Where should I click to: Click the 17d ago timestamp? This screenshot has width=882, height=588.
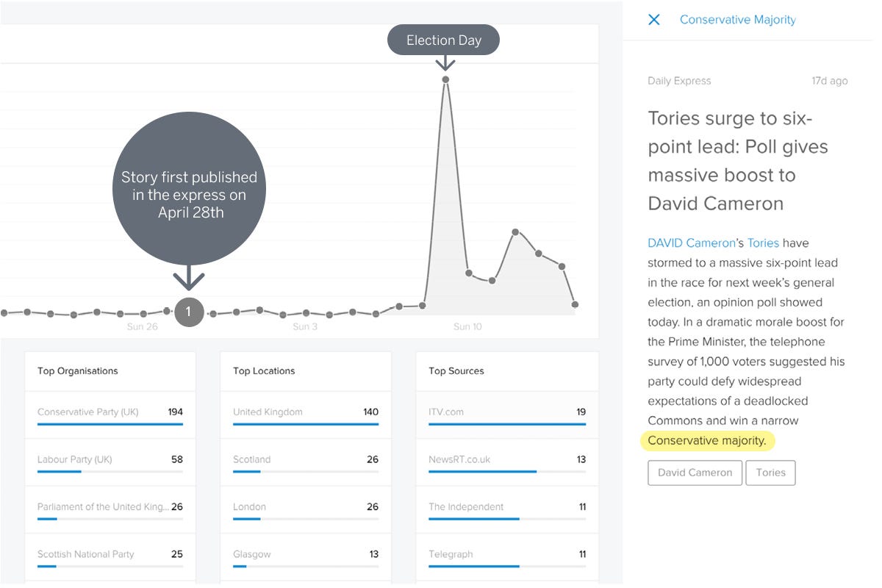[x=830, y=81]
